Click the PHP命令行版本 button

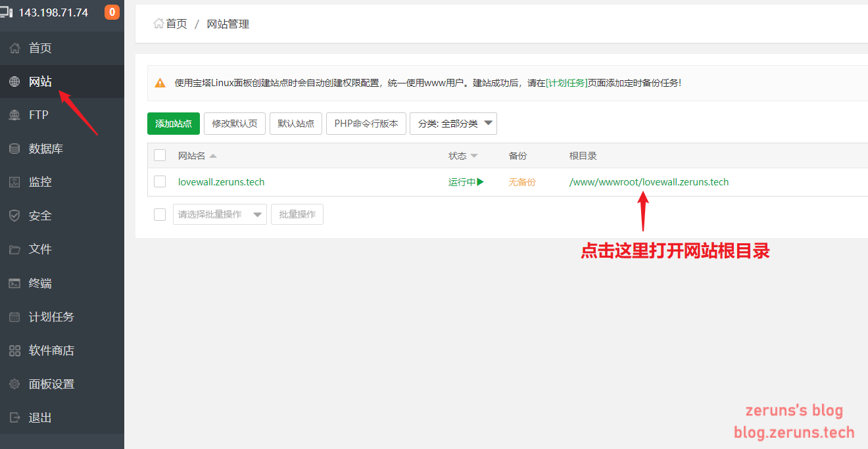click(x=366, y=124)
